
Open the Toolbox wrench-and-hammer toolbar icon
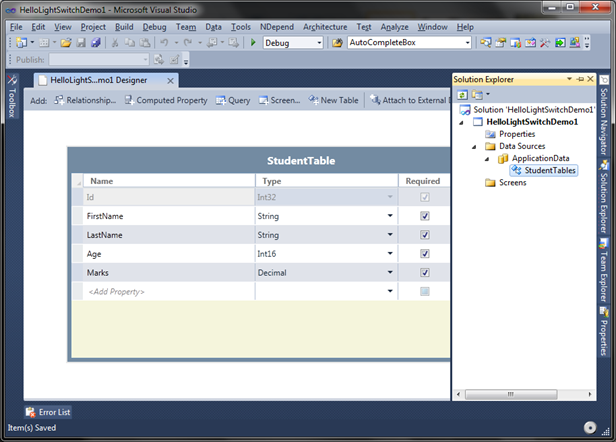545,42
